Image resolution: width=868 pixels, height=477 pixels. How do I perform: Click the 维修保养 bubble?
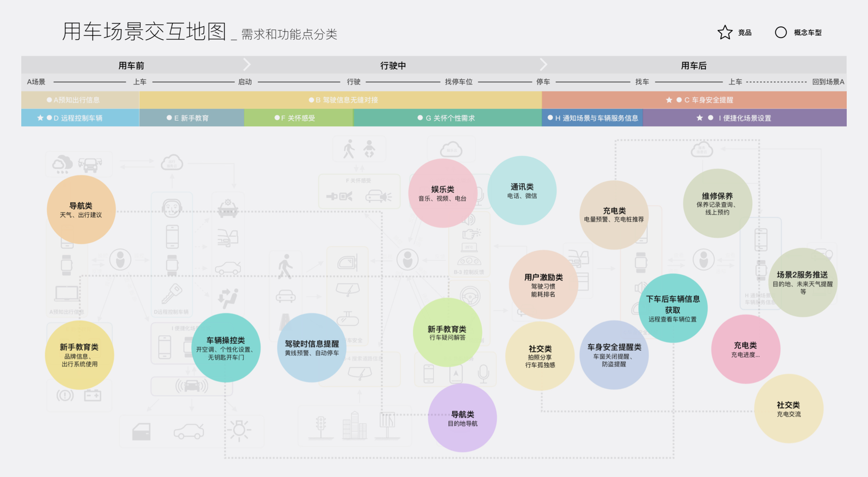click(x=717, y=203)
